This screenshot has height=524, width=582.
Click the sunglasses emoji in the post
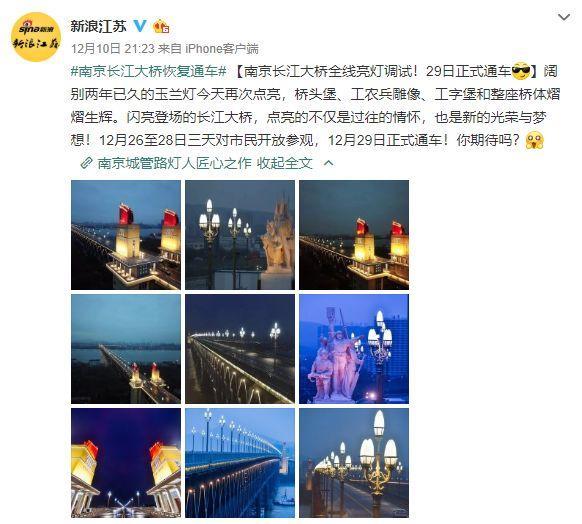(521, 71)
